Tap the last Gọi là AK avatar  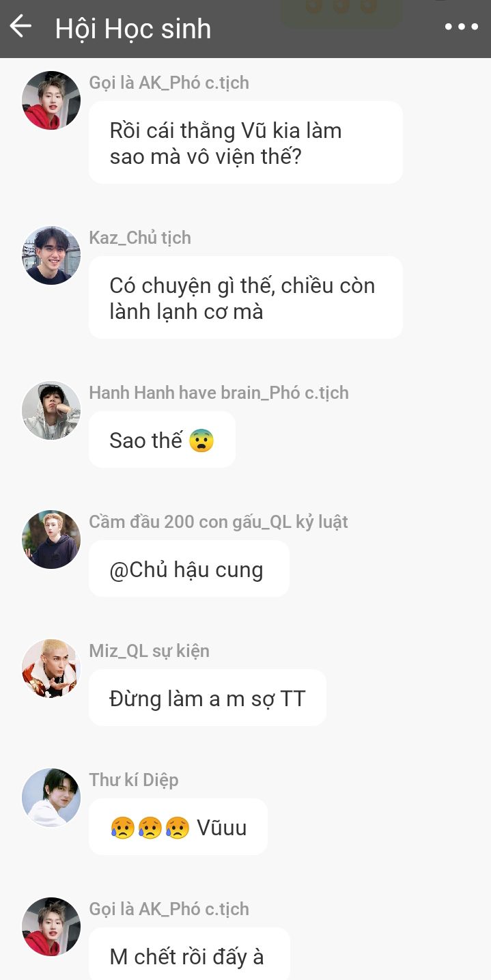[51, 927]
